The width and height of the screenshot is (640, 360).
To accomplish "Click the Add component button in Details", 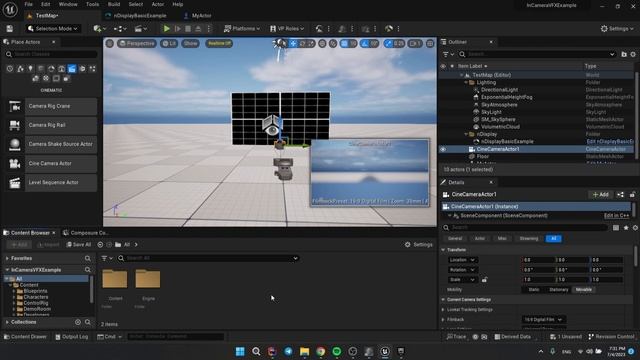I will coord(600,195).
